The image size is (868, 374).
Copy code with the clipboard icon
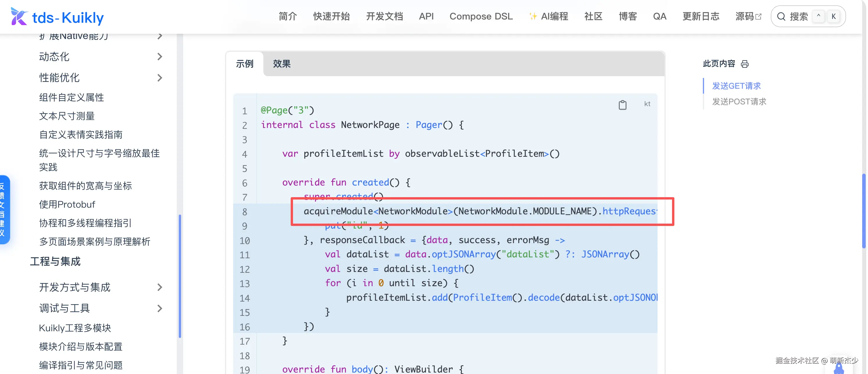coord(622,105)
